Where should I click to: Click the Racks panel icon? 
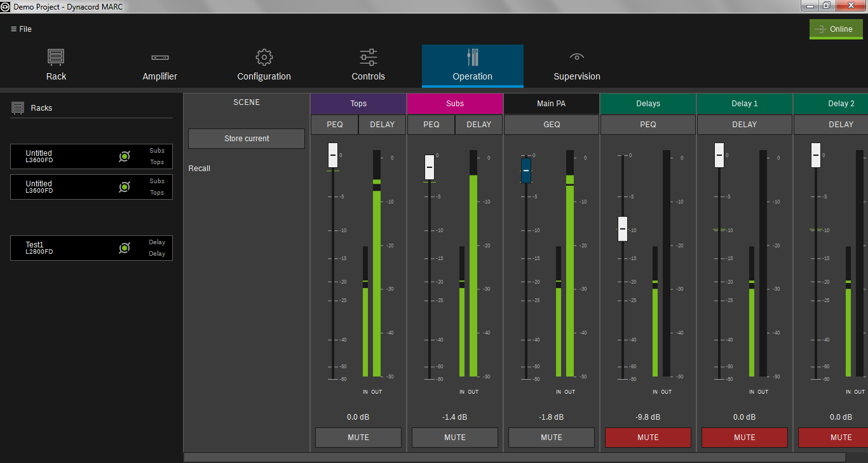(18, 108)
